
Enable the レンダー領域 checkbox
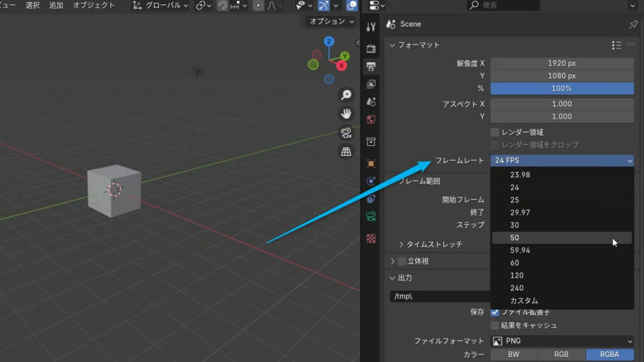[495, 132]
